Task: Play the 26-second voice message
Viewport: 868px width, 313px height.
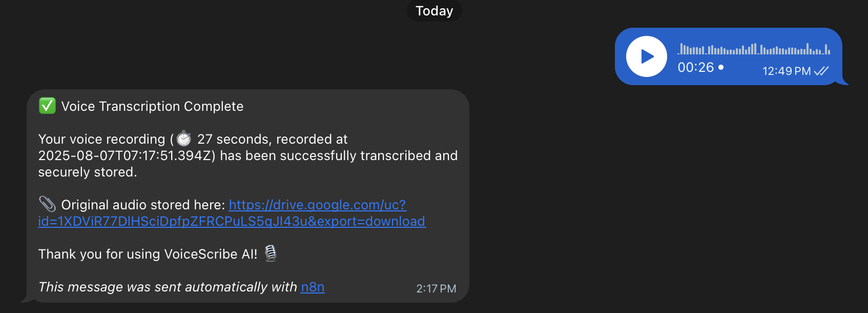Action: 646,56
